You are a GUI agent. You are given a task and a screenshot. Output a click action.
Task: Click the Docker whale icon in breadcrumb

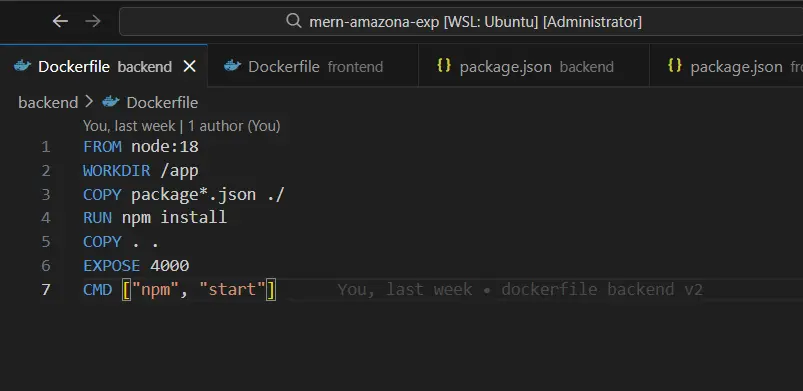coord(111,102)
